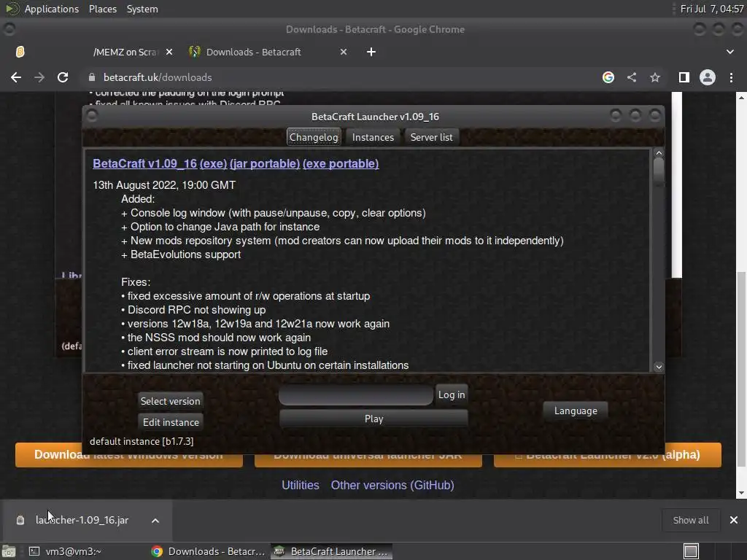Switch to MEMZ on Scratch tab
The height and width of the screenshot is (560, 747).
point(125,52)
